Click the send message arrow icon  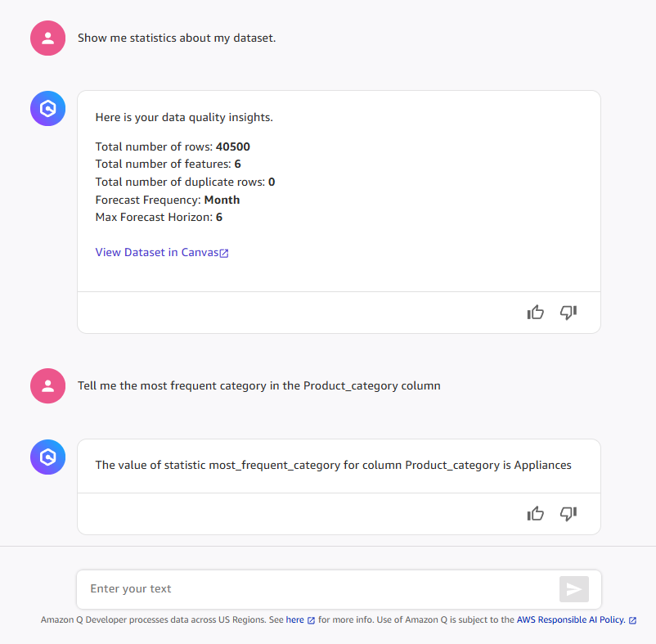tap(573, 588)
